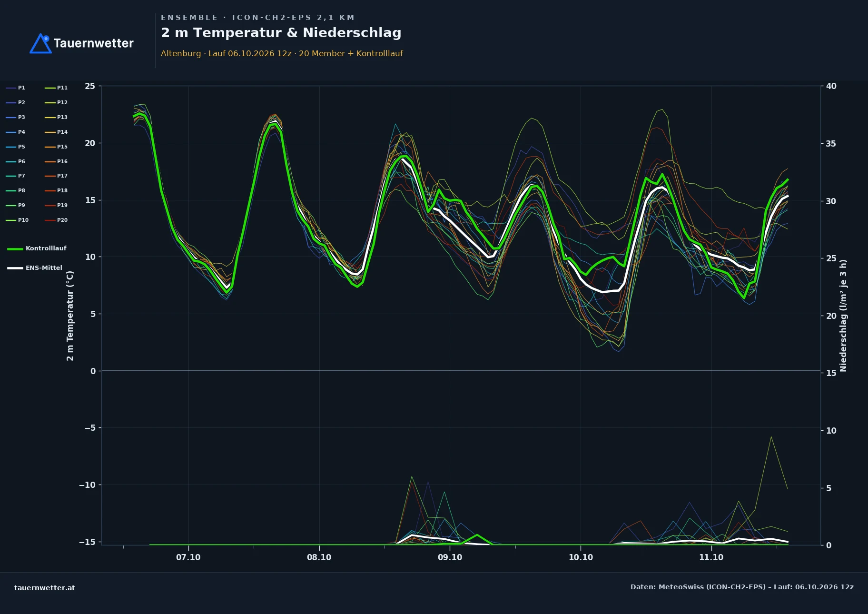
Task: Select the P9 legend entry
Action: click(x=16, y=205)
